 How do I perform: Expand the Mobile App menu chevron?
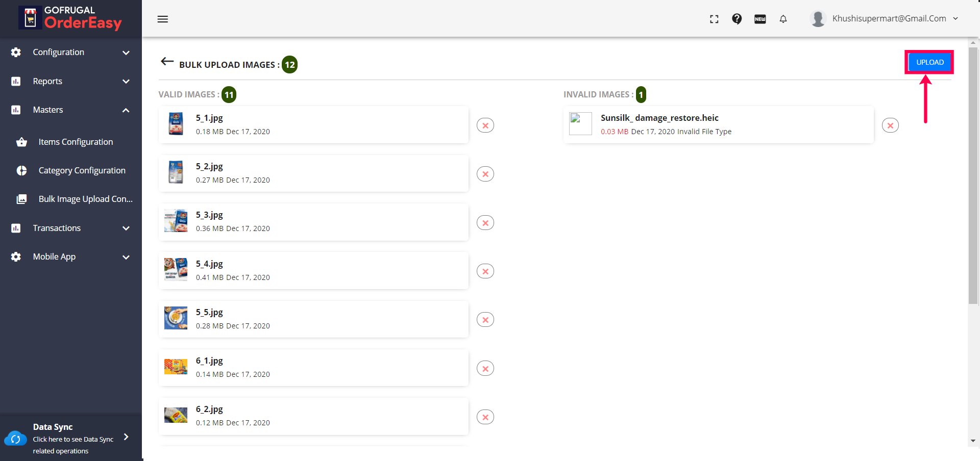point(126,257)
